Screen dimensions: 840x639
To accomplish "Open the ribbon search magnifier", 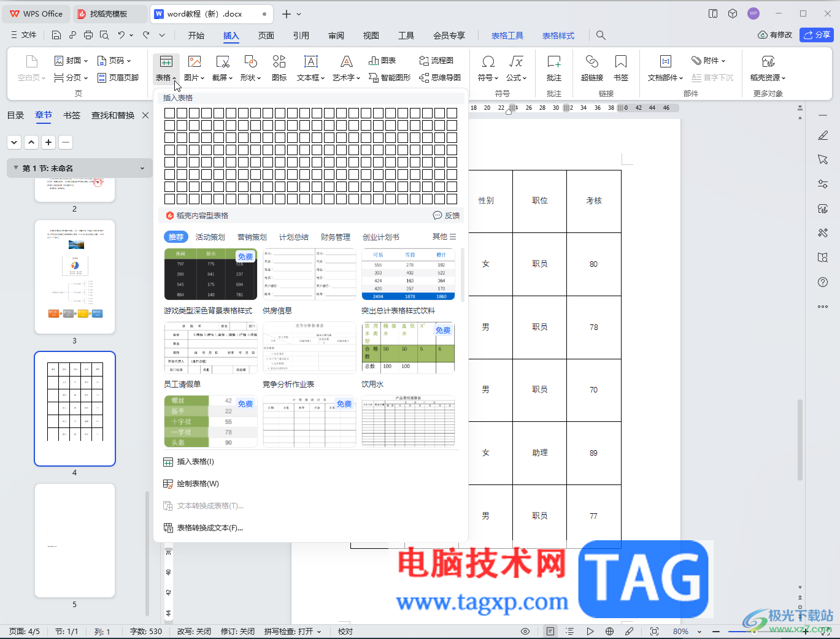I will tap(601, 36).
